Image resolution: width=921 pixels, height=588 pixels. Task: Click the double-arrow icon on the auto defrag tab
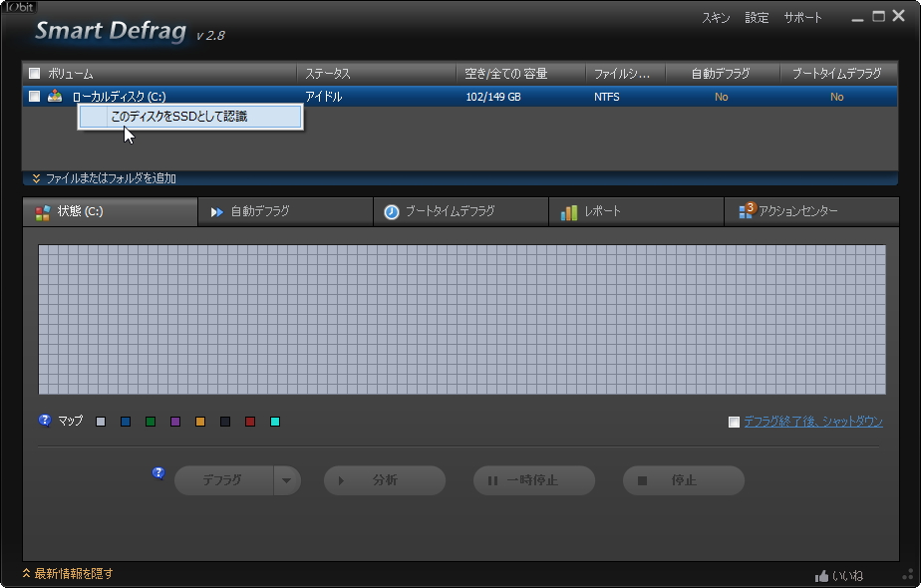(216, 212)
